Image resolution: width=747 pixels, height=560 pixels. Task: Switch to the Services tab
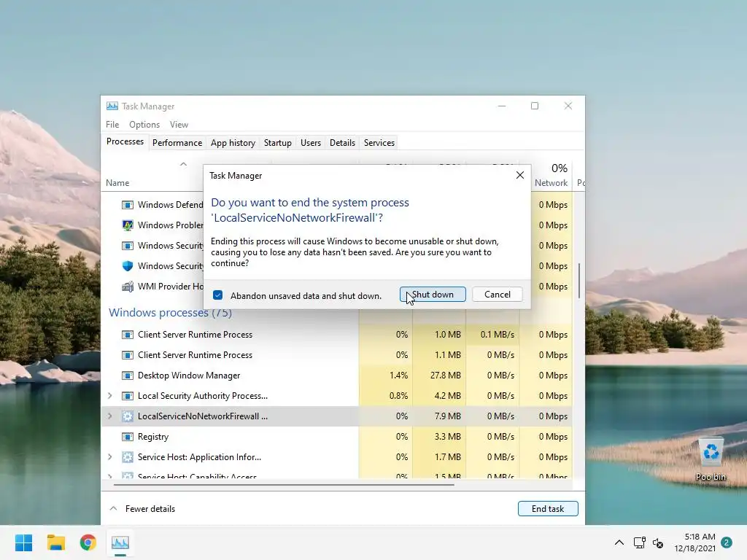pyautogui.click(x=379, y=143)
